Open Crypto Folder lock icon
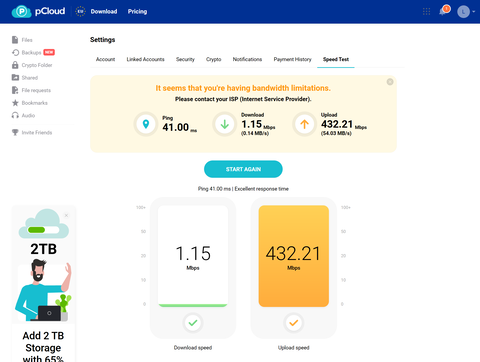Viewport: 480px width, 362px height. pos(15,65)
